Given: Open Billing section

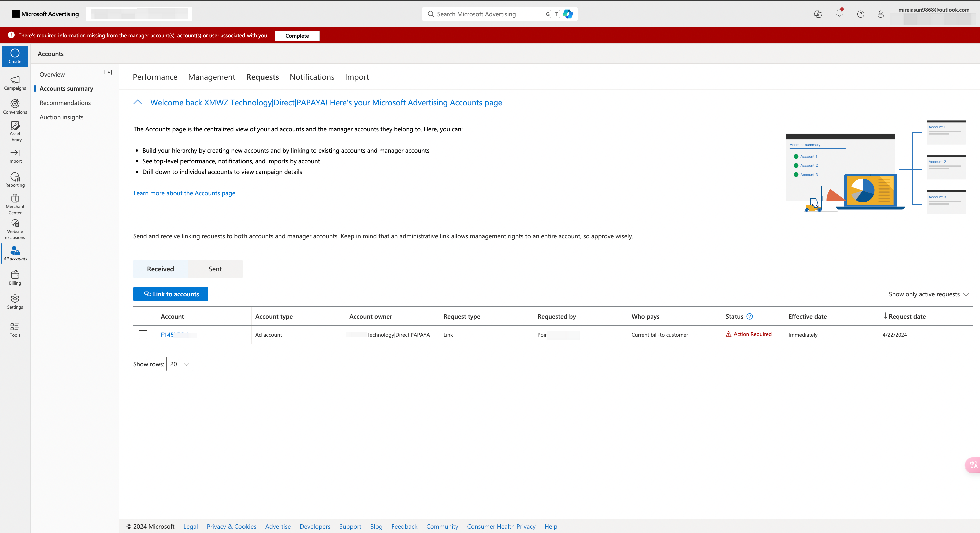Looking at the screenshot, I should point(15,278).
